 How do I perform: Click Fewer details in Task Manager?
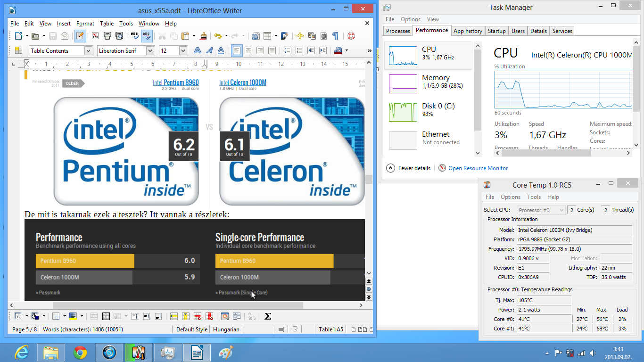coord(408,168)
